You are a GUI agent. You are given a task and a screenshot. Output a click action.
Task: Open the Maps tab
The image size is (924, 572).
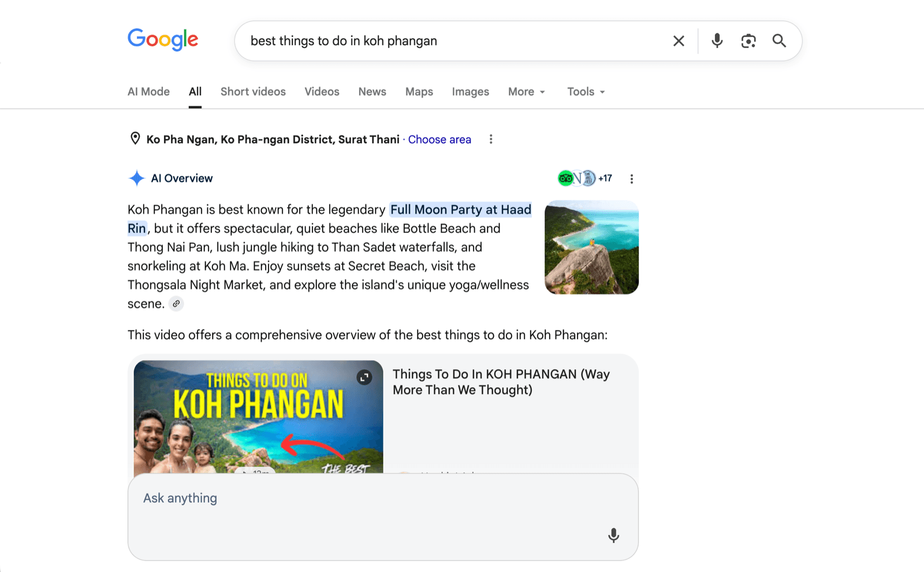419,92
